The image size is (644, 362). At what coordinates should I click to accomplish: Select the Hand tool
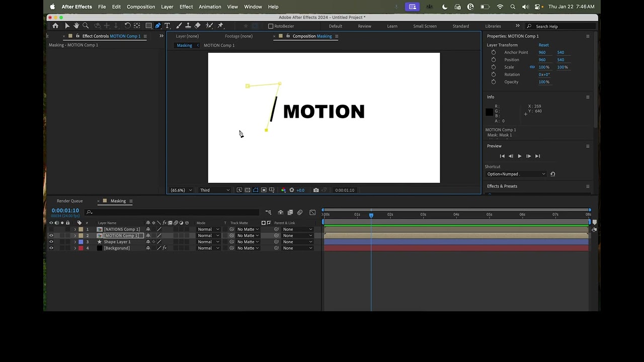pos(76,26)
